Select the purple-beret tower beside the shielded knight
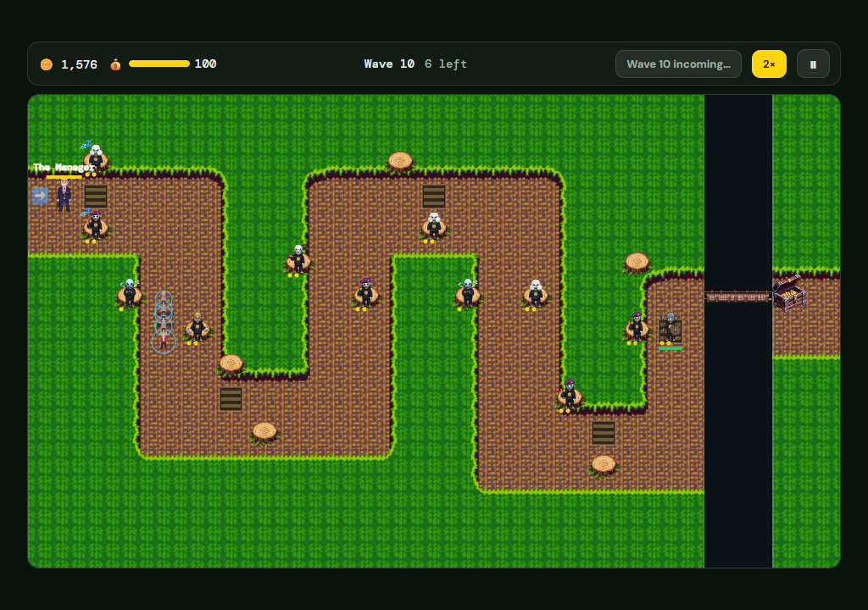Viewport: 868px width, 610px height. click(637, 327)
